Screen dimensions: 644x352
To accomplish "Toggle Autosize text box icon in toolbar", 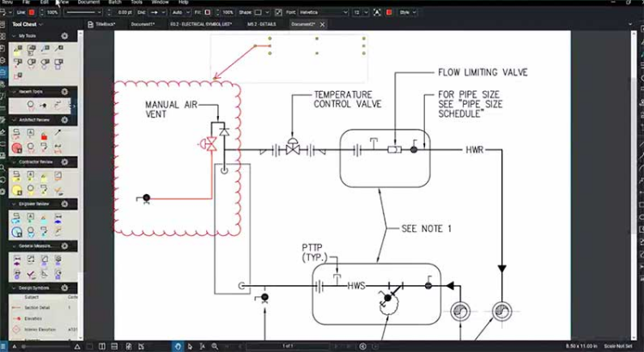I will (377, 13).
